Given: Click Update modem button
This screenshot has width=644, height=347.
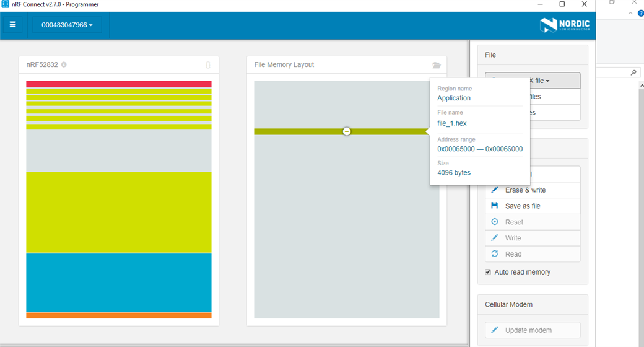Looking at the screenshot, I should tap(533, 330).
